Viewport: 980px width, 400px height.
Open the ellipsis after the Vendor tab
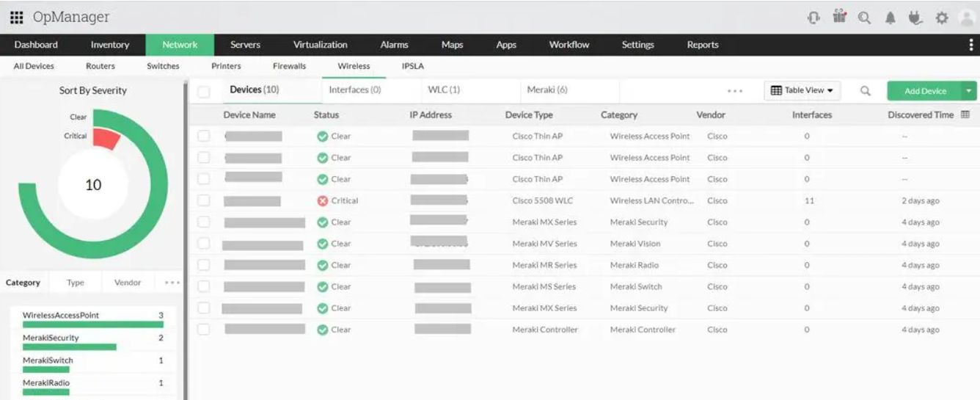point(172,283)
